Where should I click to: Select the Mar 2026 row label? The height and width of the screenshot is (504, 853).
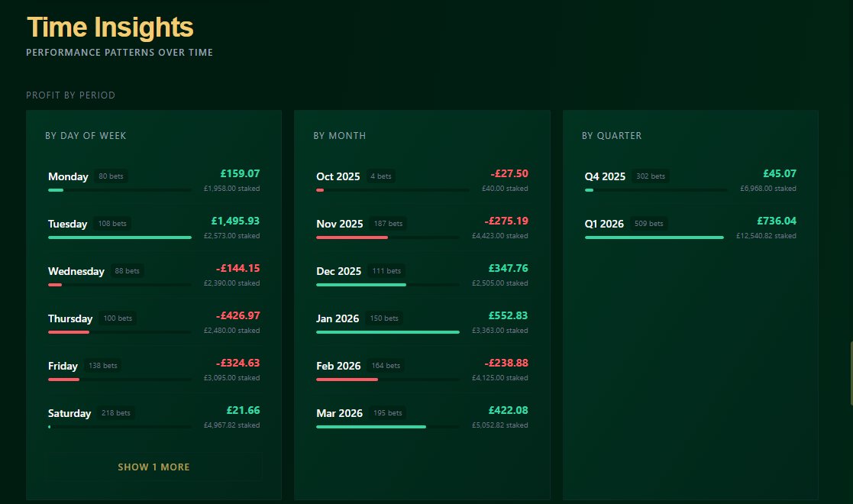coord(340,413)
